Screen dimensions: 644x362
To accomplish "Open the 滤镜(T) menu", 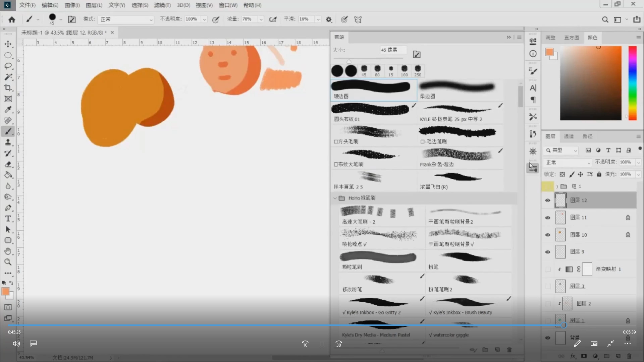I will 162,5.
